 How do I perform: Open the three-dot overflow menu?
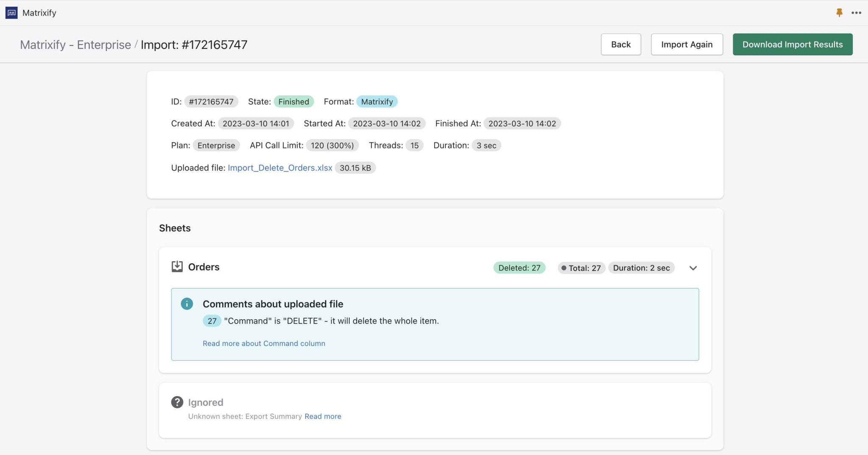click(856, 13)
